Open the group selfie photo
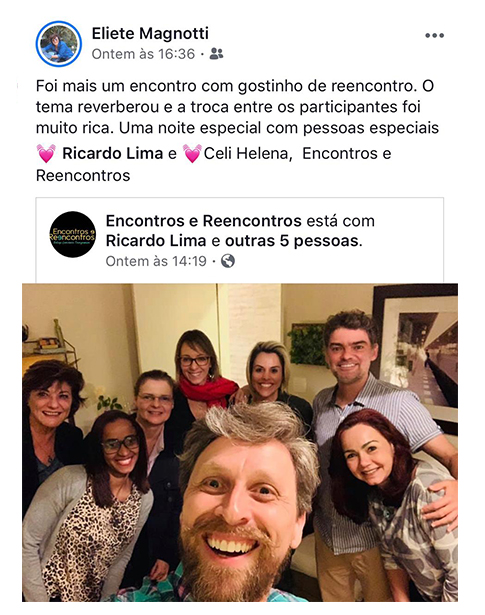Screen dimensions: 485x615 point(240,442)
